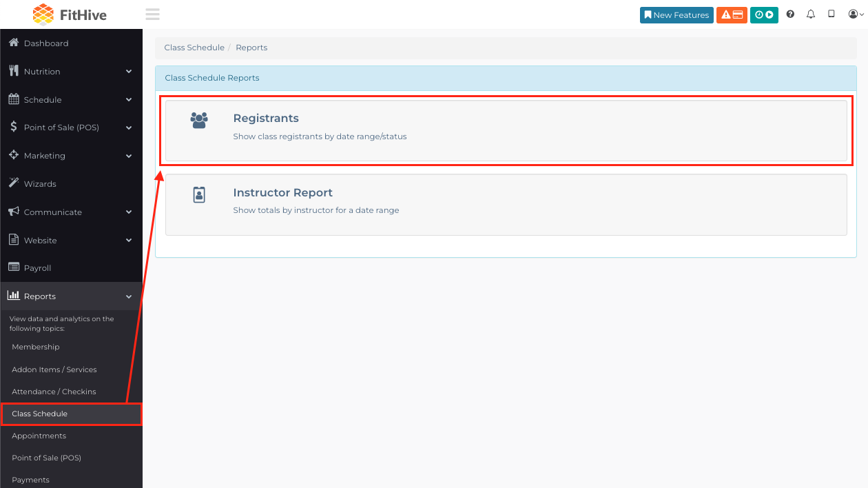Click the Marketing crosshair icon
The height and width of the screenshot is (488, 868).
(x=13, y=155)
